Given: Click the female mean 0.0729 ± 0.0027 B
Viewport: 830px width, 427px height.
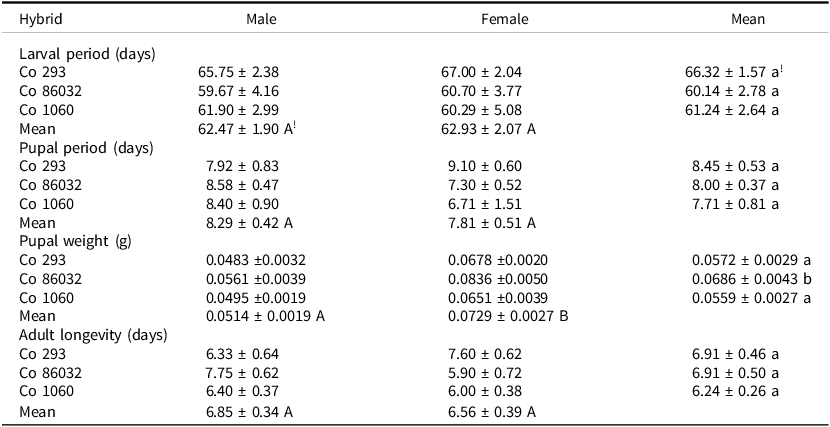Looking at the screenshot, I should pos(507,316).
